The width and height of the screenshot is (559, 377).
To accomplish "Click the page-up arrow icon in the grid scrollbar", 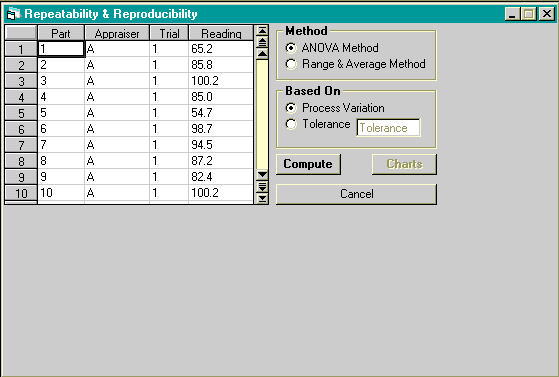I will click(x=262, y=42).
